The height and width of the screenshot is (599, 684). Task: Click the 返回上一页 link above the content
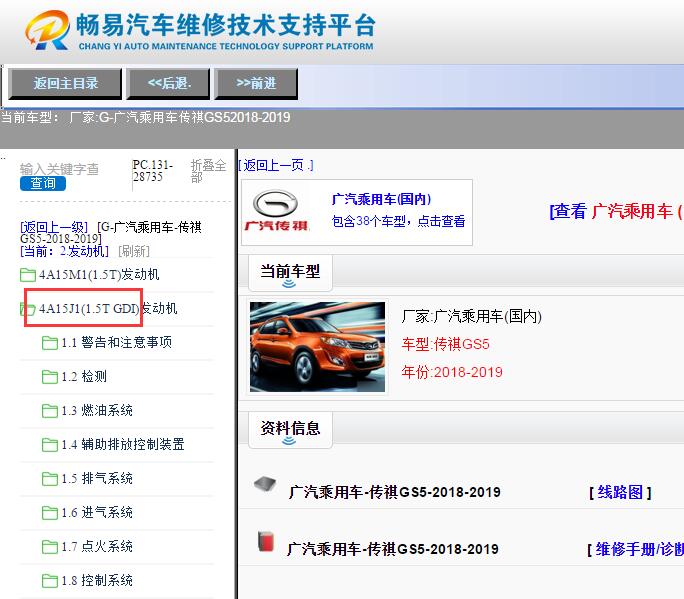276,165
